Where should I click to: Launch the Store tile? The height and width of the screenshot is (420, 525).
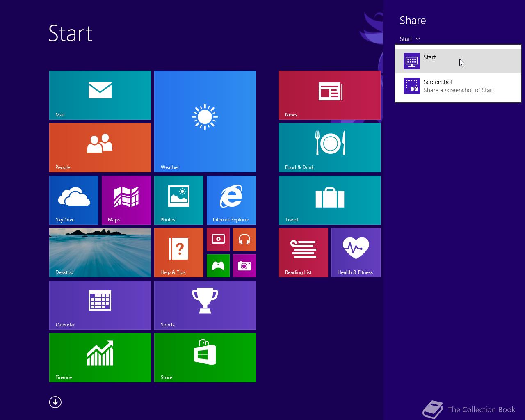pyautogui.click(x=205, y=358)
